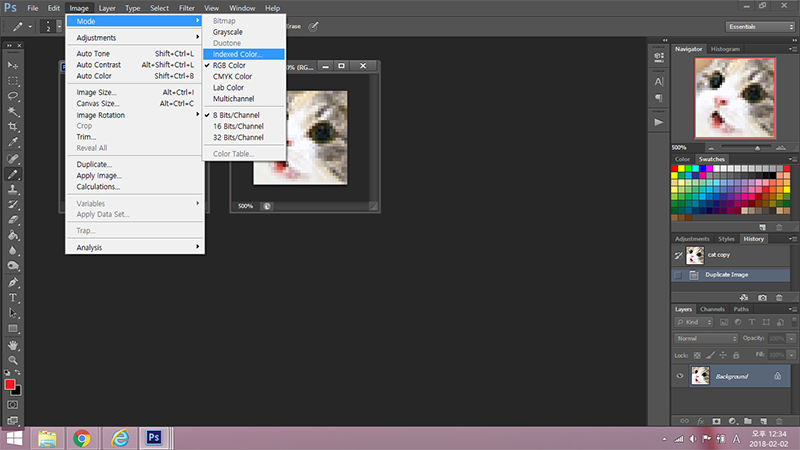Create new document from current state

744,297
